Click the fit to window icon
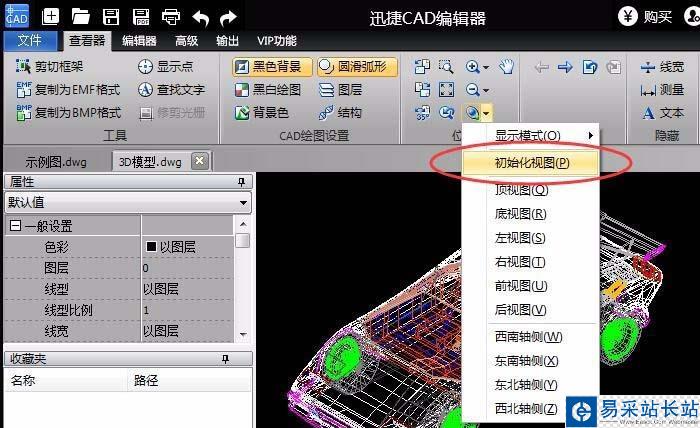The image size is (700, 428). tap(446, 90)
